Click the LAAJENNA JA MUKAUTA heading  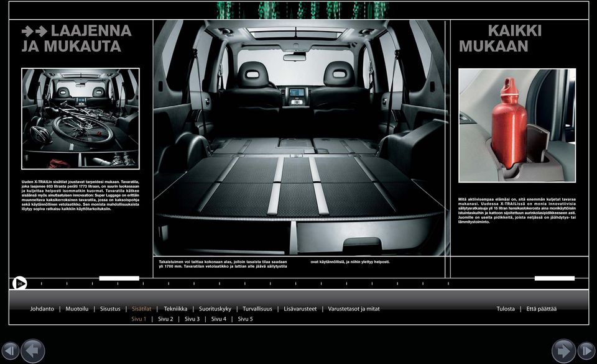[x=76, y=39]
